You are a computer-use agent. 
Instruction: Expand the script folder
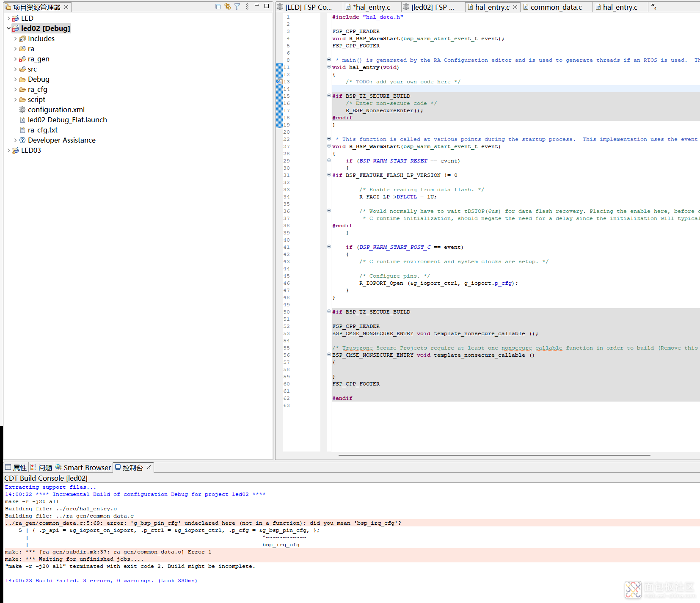pyautogui.click(x=15, y=99)
